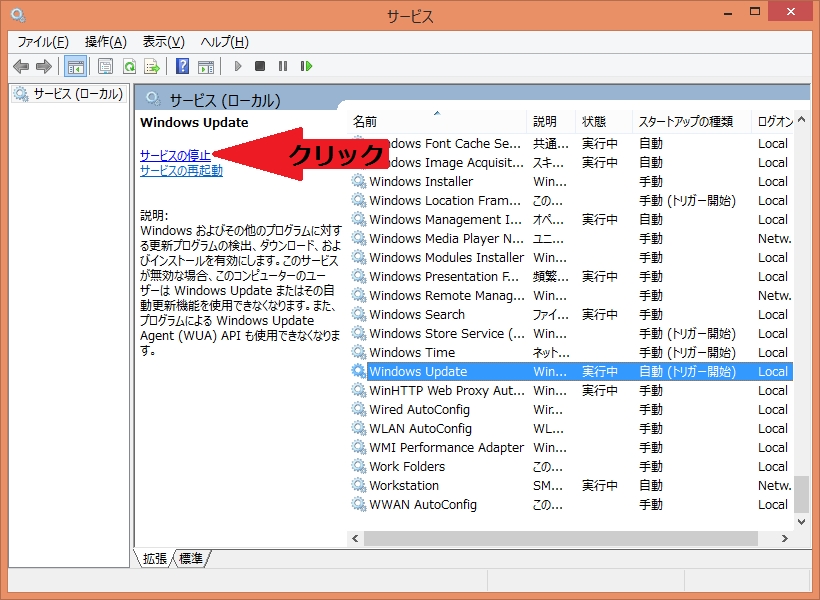The height and width of the screenshot is (600, 820).
Task: Select the WinHTTP Web Proxy Aut... service name
Action: (x=447, y=391)
